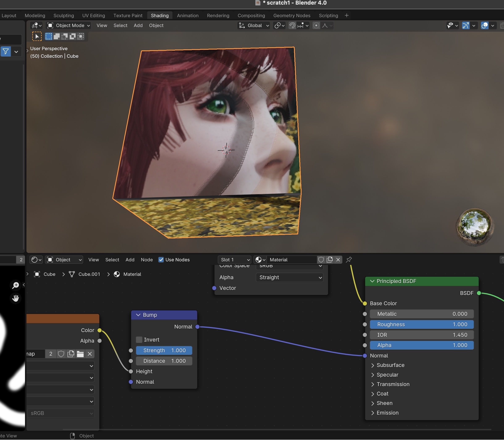Screen dimensions: 504x440
Task: Toggle fake user shield on image texture
Action: pos(61,354)
